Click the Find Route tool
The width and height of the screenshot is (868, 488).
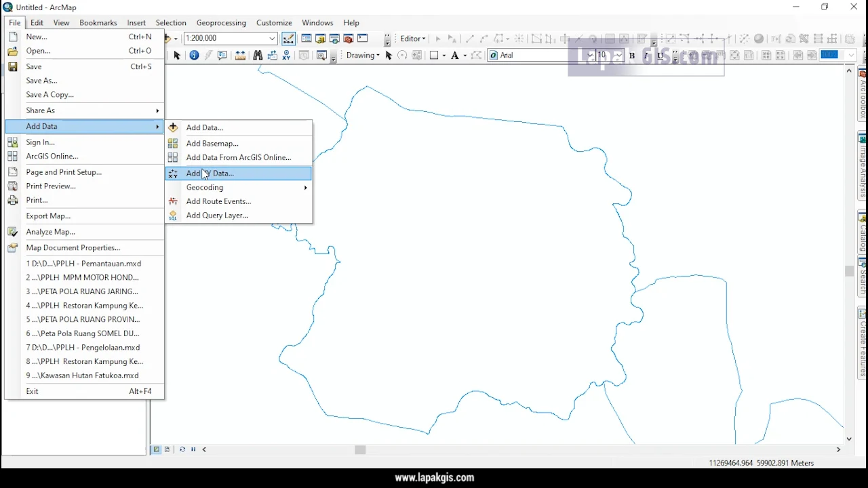(273, 56)
